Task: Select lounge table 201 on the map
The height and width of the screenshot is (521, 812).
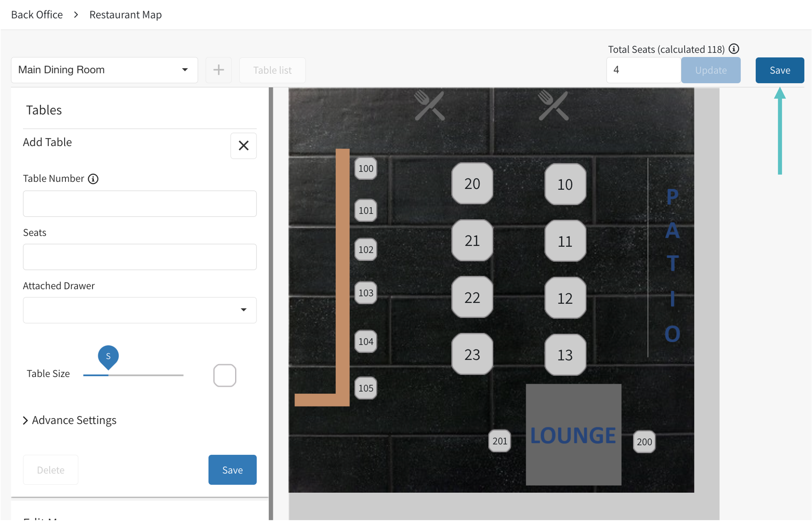Action: 500,441
